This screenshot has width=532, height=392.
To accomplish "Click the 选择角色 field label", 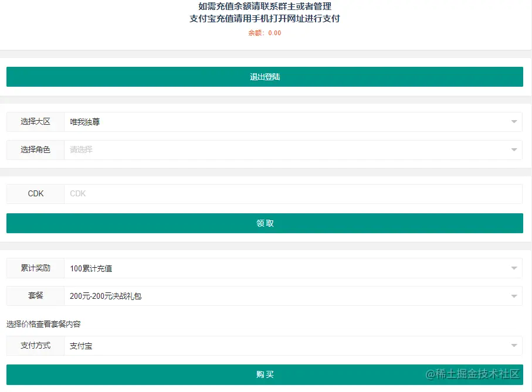I will pyautogui.click(x=35, y=150).
